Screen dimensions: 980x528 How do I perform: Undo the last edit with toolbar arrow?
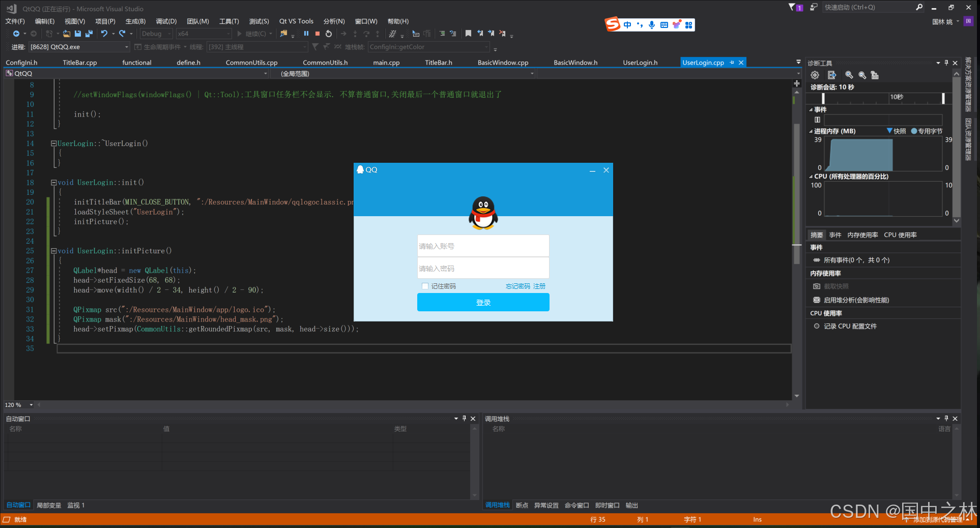pyautogui.click(x=104, y=34)
